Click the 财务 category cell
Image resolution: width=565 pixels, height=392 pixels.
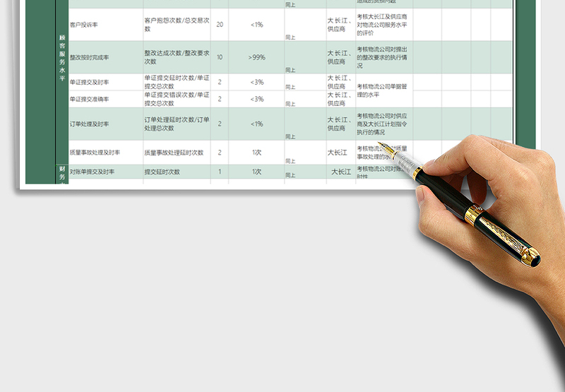click(x=62, y=174)
